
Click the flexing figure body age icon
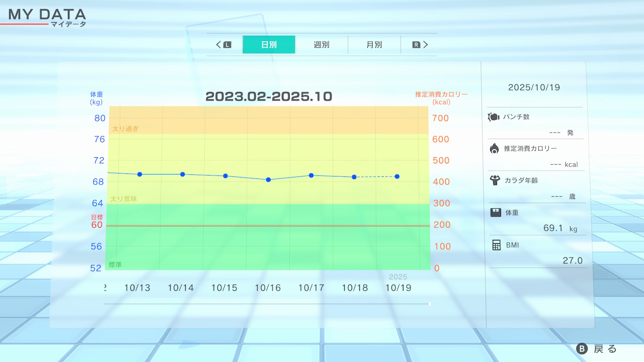pos(494,180)
